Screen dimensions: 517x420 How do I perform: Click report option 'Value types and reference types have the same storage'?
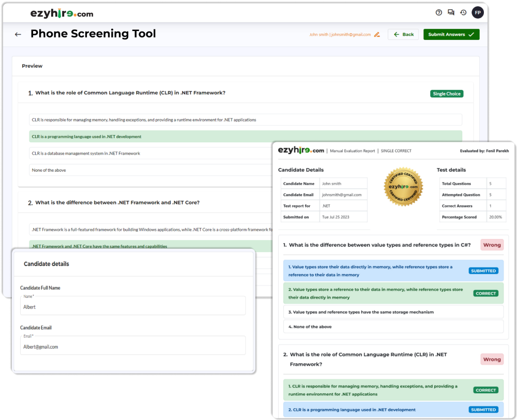393,312
